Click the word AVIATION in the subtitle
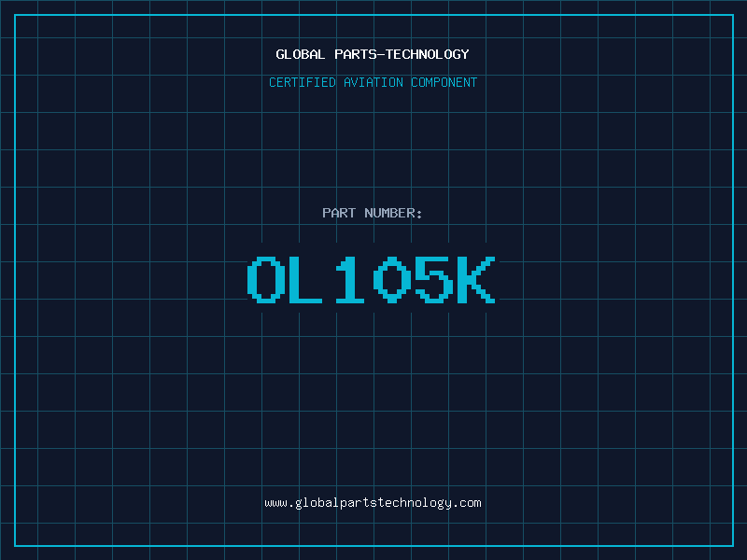This screenshot has height=560, width=747. (x=373, y=82)
